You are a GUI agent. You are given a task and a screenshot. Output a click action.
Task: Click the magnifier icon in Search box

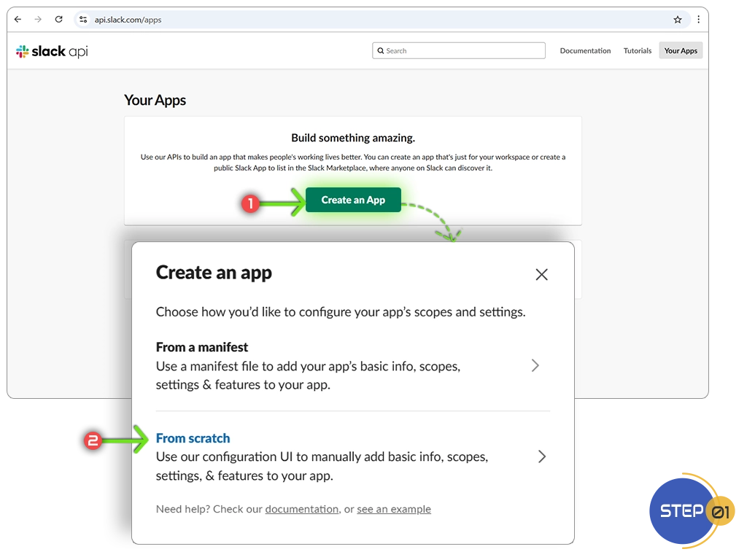(x=380, y=51)
